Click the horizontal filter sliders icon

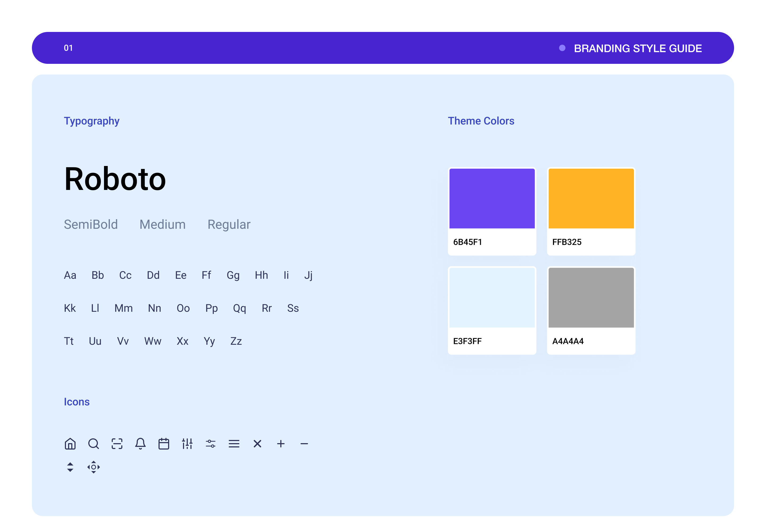click(211, 444)
